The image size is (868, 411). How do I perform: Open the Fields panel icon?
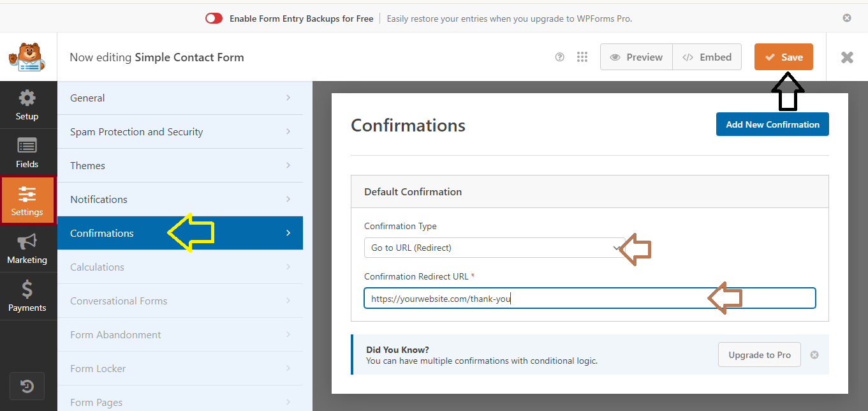27,153
